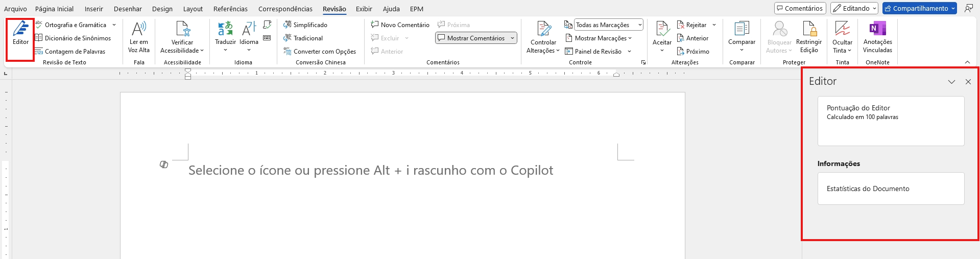Go to Anterior comment in Comentários group
980x259 pixels.
(x=387, y=51)
